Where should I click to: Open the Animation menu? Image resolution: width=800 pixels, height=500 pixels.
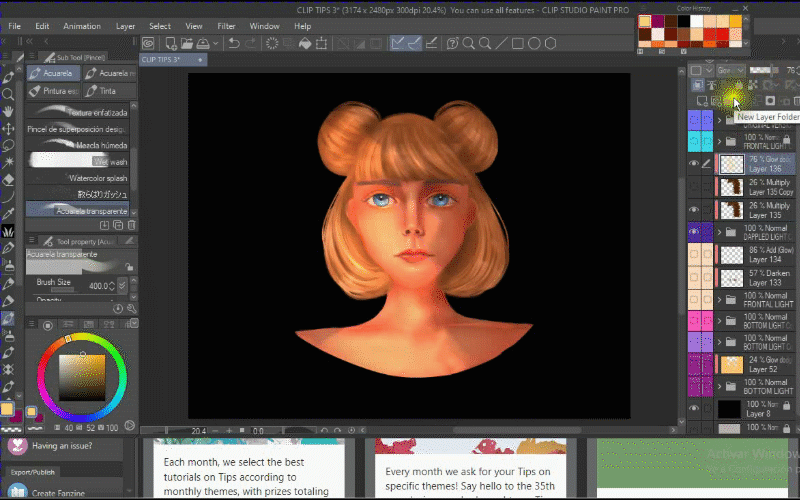click(81, 26)
